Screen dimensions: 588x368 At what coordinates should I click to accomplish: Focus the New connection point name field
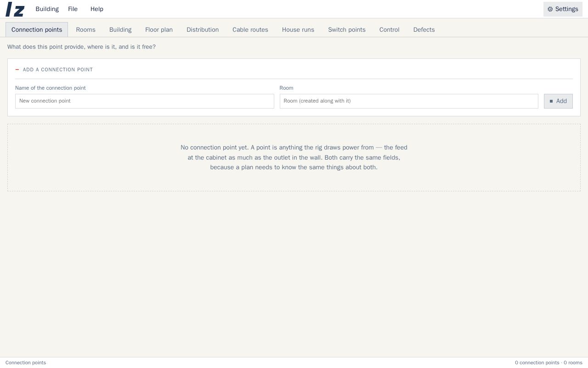(x=145, y=101)
